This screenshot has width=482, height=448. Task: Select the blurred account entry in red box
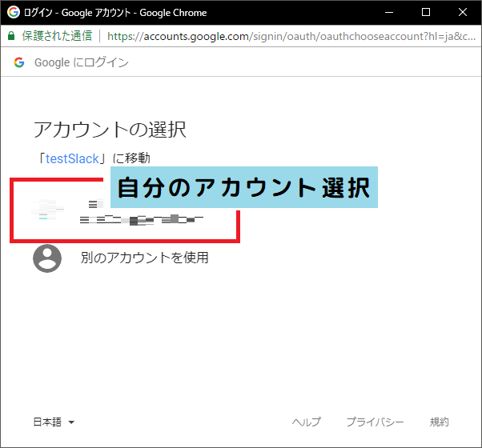125,212
